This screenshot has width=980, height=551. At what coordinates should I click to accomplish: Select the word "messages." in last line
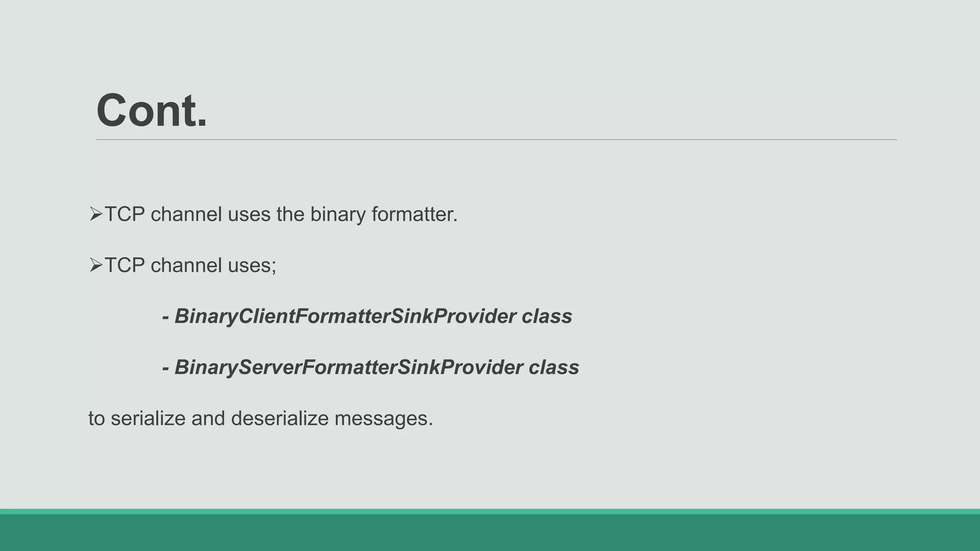(384, 419)
